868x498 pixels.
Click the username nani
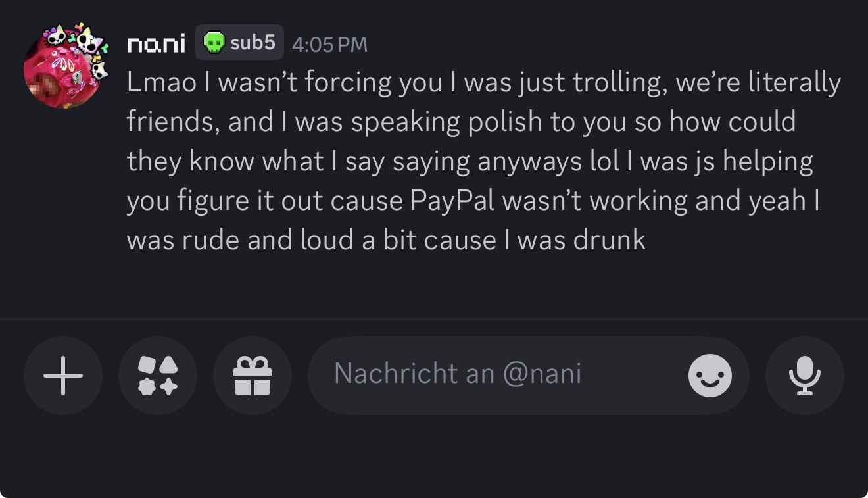156,44
